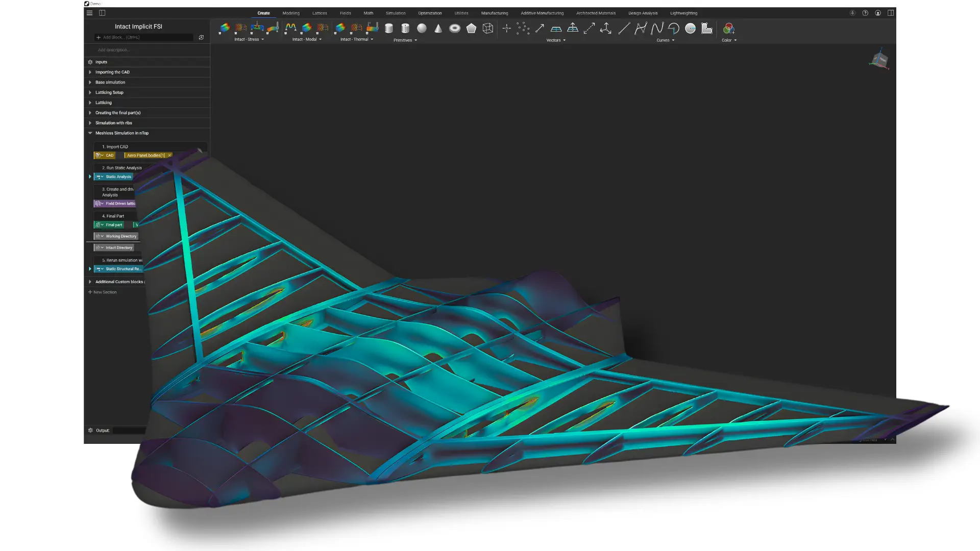Click the Point List vector icon
980x551 pixels.
(523, 29)
